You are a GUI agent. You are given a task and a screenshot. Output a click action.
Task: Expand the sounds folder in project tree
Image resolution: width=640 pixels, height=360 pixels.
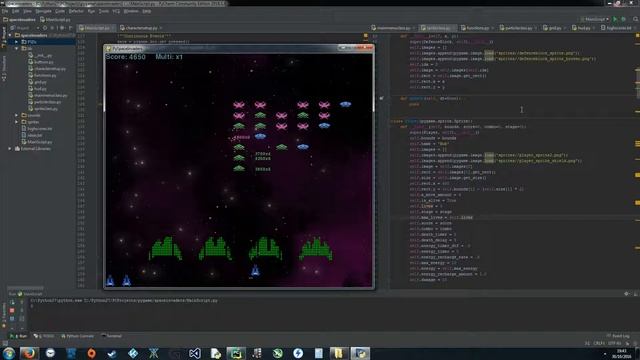pos(17,116)
